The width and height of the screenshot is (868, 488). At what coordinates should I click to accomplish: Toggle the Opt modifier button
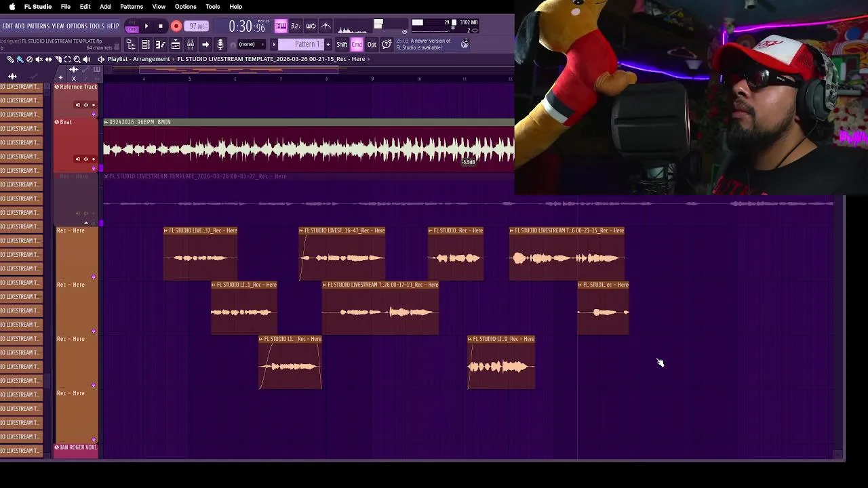tap(372, 44)
